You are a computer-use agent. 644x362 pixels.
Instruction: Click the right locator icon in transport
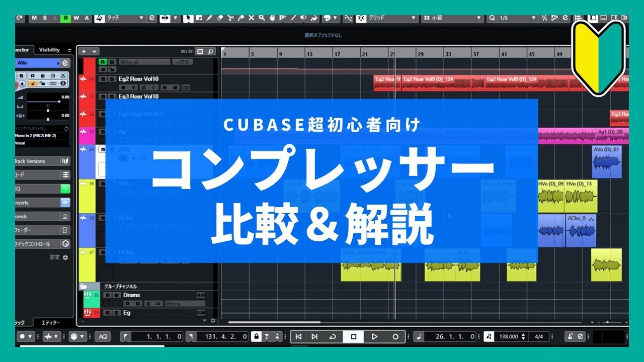191,336
